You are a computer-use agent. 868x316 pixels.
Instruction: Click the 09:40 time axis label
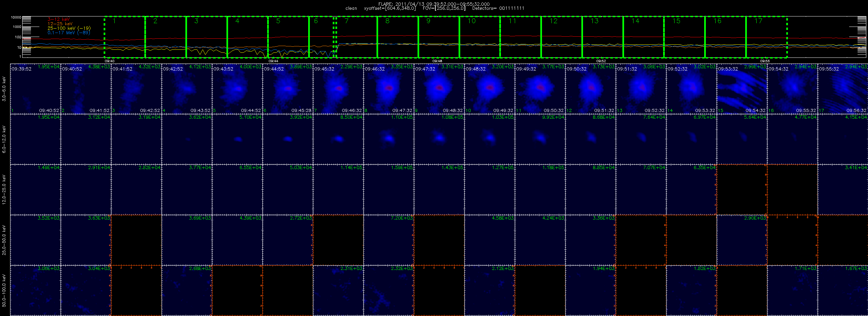(x=110, y=61)
